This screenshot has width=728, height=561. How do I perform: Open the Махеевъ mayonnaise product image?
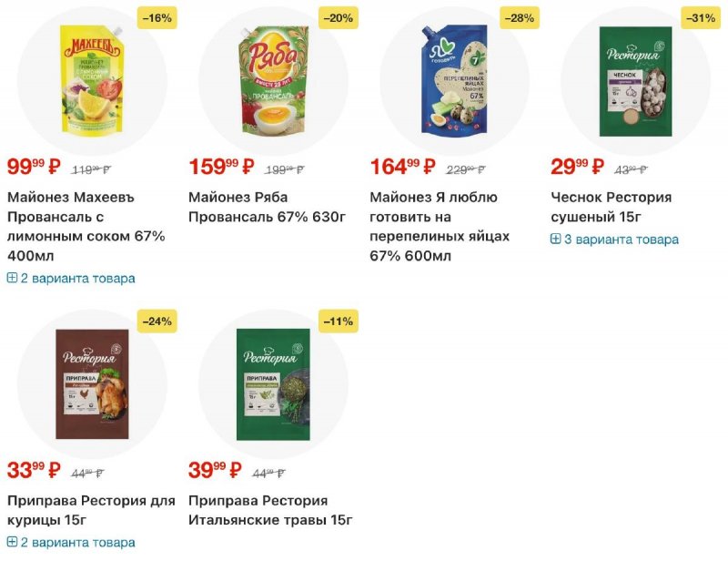click(92, 79)
